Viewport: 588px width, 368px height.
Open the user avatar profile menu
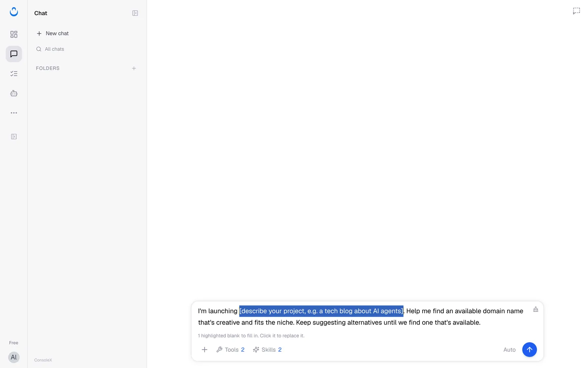point(14,357)
